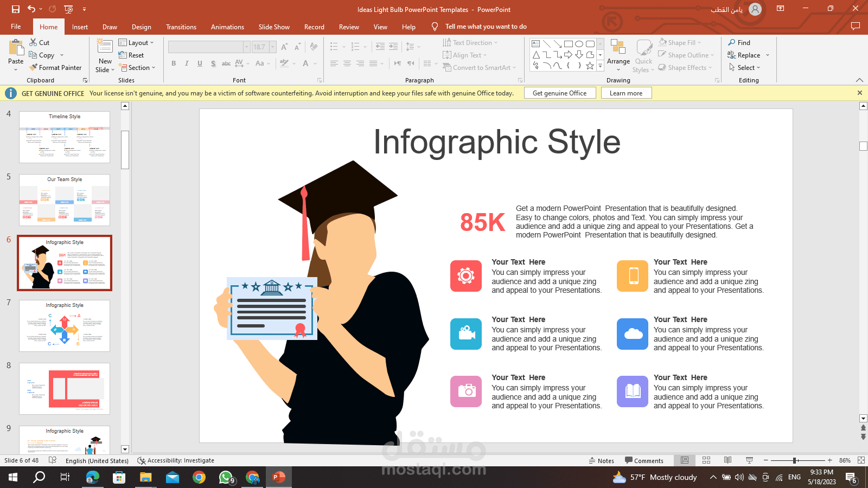
Task: Insert a New Slide
Action: [x=105, y=49]
